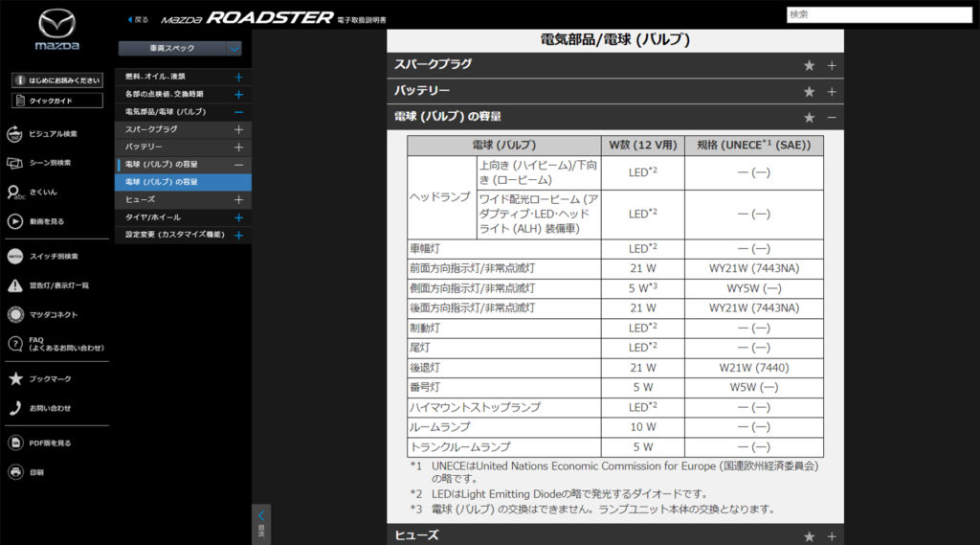Collapse 電球 (バルブ) の容量 content section minus
This screenshot has height=545, width=980.
pos(832,118)
